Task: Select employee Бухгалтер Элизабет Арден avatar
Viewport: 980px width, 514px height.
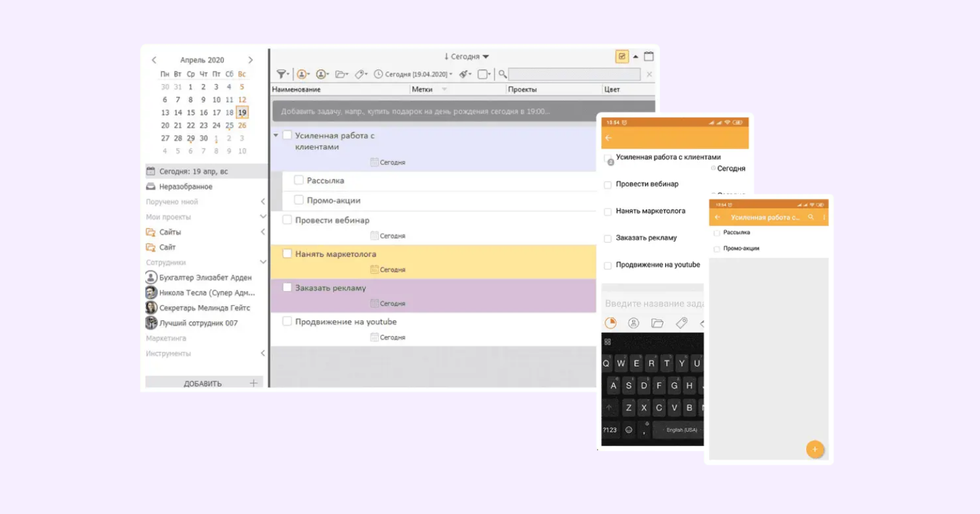Action: pyautogui.click(x=152, y=277)
